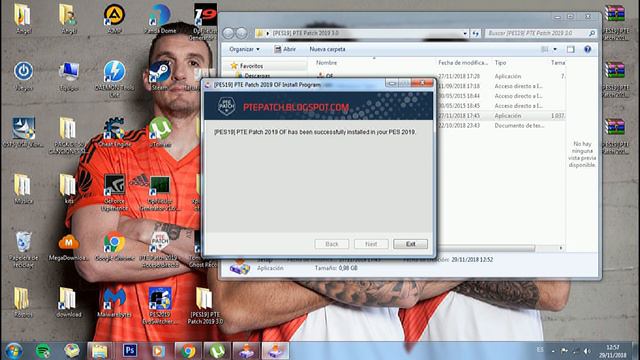Screen dimensions: 640x360
Task: Change the Explorer view mode icon
Action: [x=544, y=49]
